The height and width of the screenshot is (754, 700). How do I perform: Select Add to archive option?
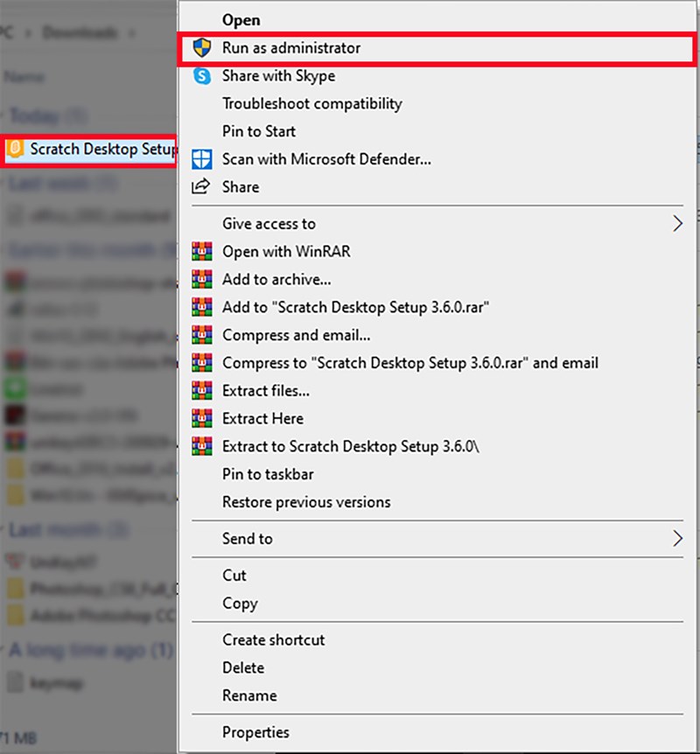(x=437, y=279)
